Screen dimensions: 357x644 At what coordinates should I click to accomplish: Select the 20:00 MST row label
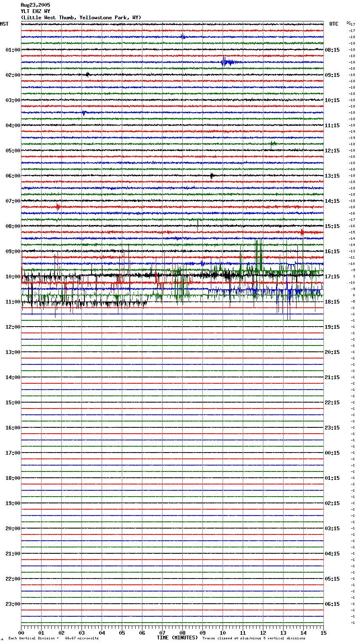[13, 529]
